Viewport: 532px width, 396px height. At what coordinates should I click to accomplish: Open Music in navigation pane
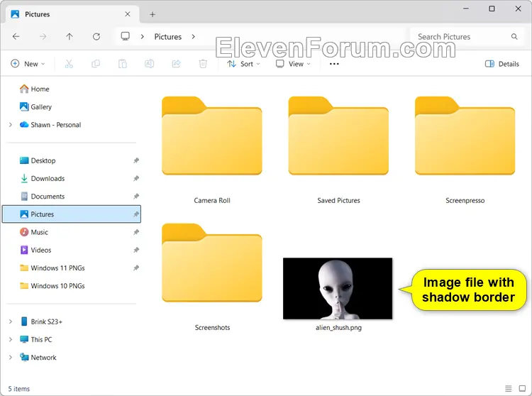click(x=34, y=232)
